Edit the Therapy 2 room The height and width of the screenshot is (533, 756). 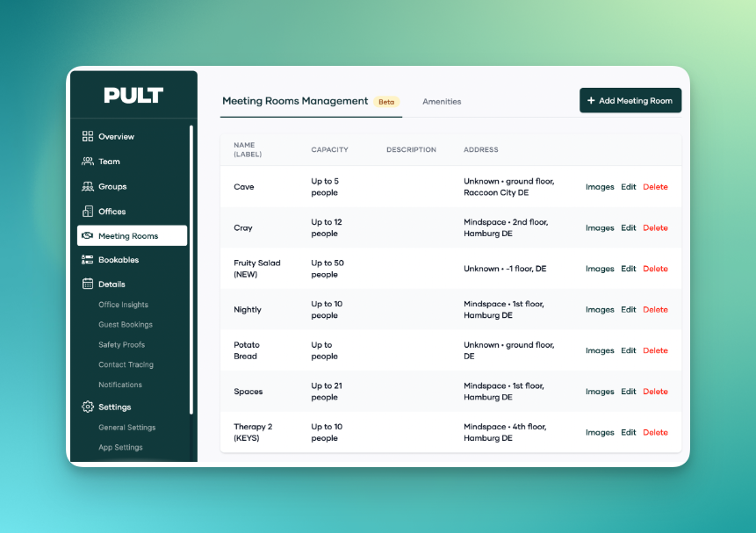click(628, 433)
